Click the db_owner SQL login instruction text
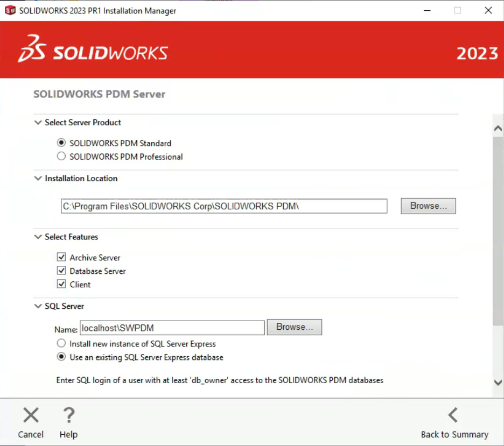Screen dimensions: 504x446 (x=220, y=380)
